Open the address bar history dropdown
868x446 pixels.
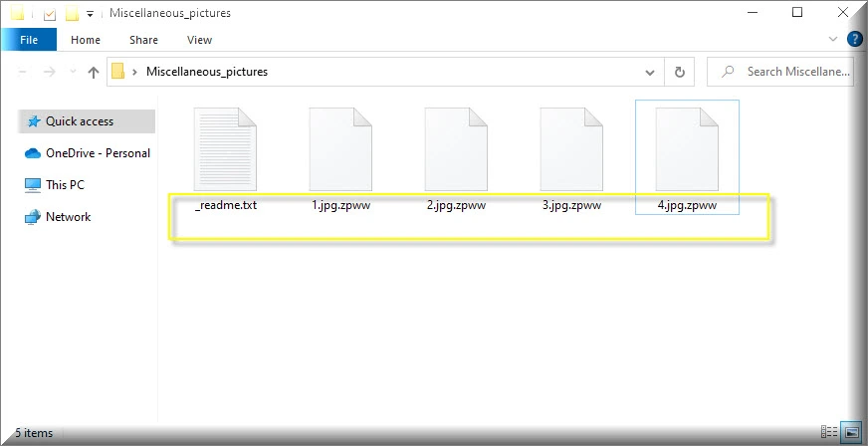click(x=650, y=72)
